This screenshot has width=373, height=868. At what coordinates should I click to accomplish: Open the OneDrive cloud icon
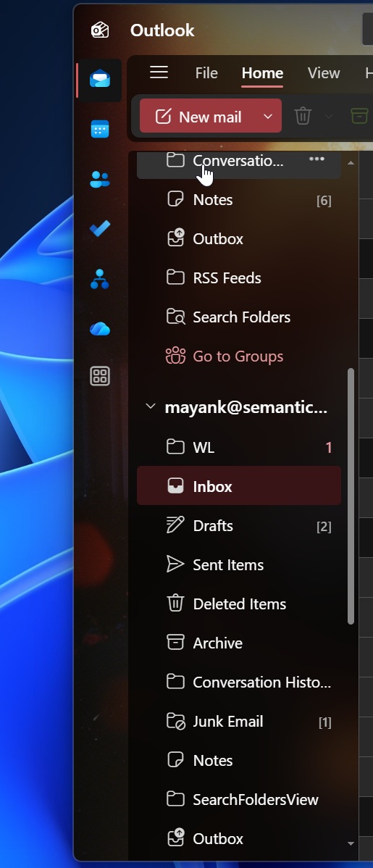[100, 330]
